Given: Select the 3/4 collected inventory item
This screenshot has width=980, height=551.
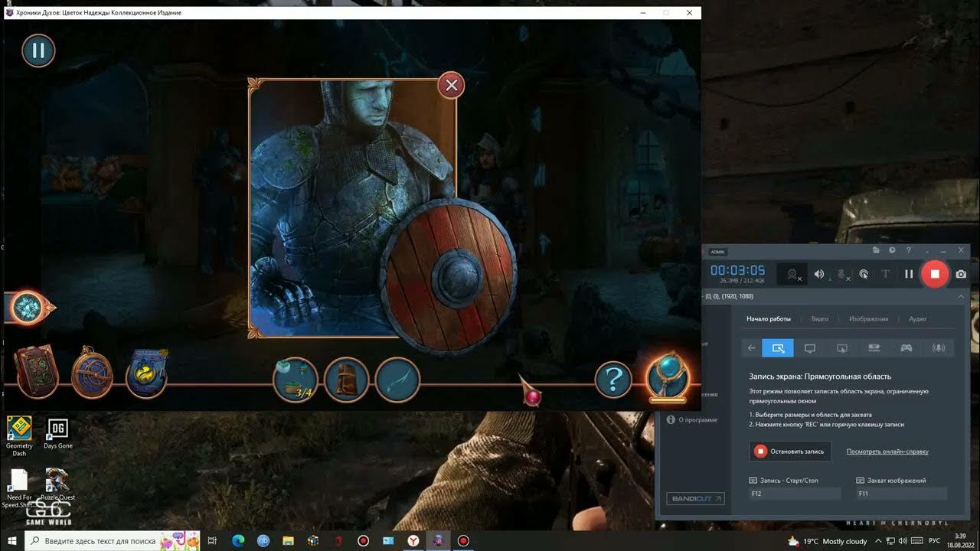Looking at the screenshot, I should click(296, 380).
